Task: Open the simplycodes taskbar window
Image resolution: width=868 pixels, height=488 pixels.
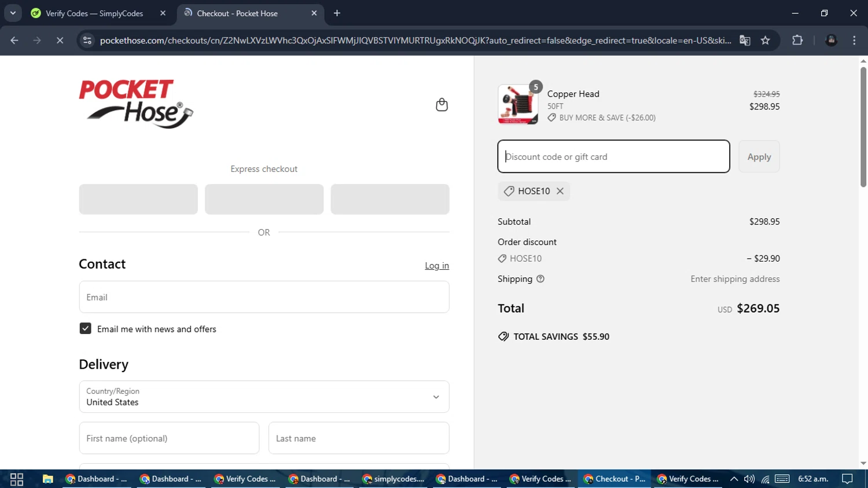Action: [x=393, y=479]
